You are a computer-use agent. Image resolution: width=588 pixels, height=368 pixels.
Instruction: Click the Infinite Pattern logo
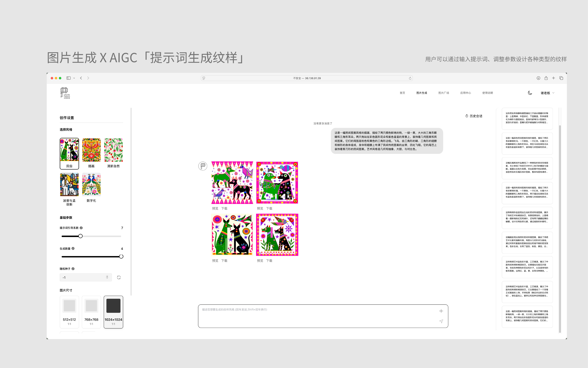coord(65,93)
